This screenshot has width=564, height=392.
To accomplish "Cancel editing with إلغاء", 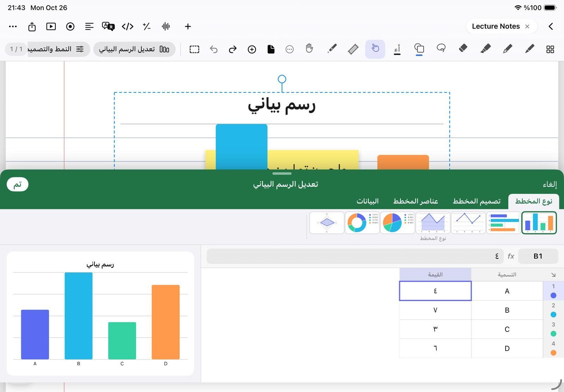I will 550,184.
